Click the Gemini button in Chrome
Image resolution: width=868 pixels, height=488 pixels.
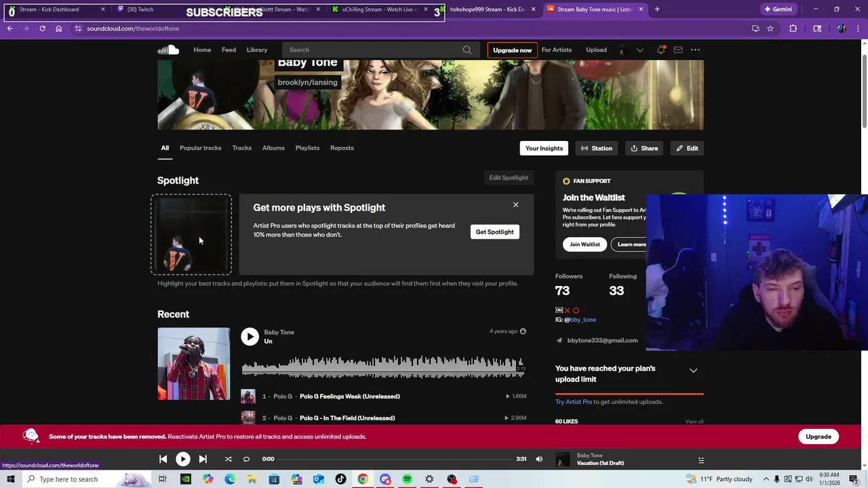pyautogui.click(x=777, y=9)
